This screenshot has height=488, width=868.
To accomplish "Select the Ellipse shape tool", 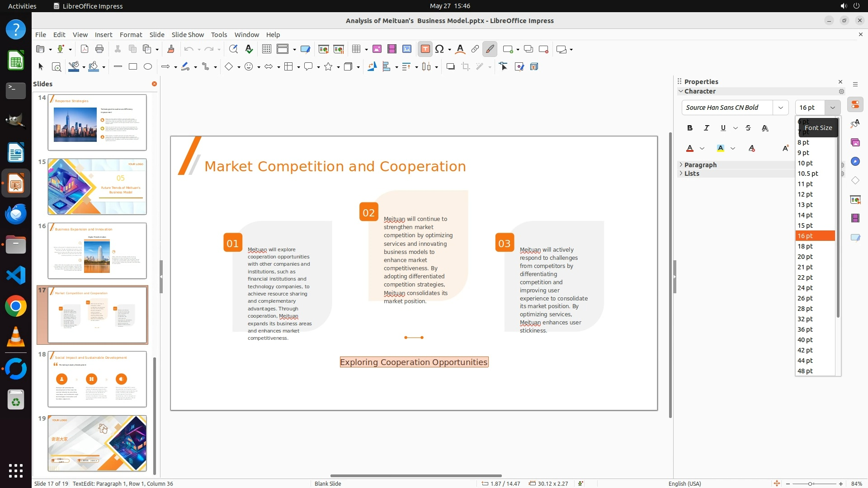I will pos(148,67).
